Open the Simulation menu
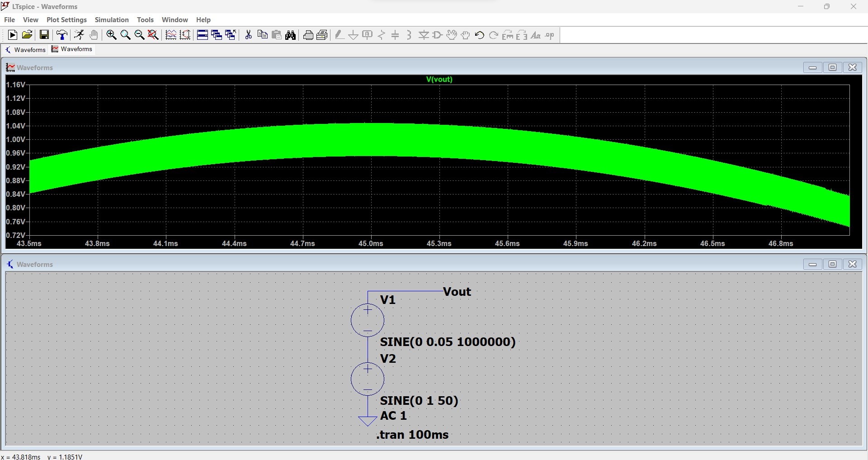The width and height of the screenshot is (868, 460). click(x=112, y=20)
